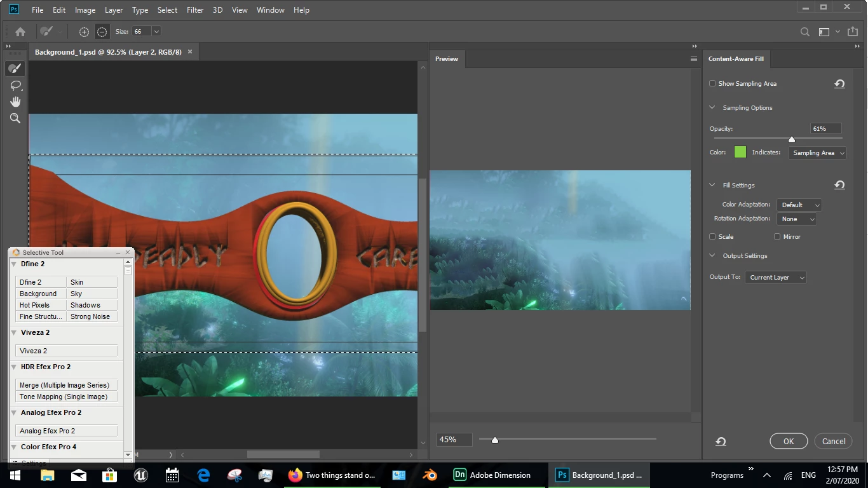This screenshot has width=868, height=488.
Task: Open the Filter menu
Action: coord(195,10)
